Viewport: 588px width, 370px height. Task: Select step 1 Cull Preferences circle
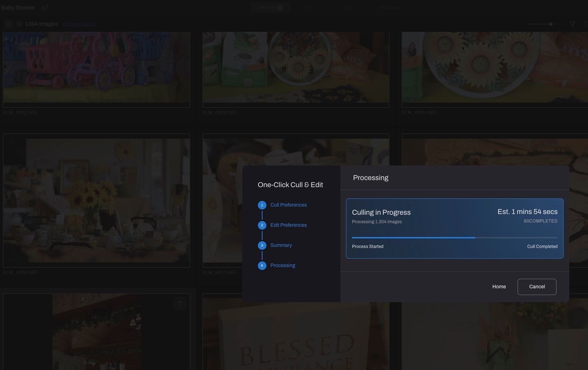(262, 205)
